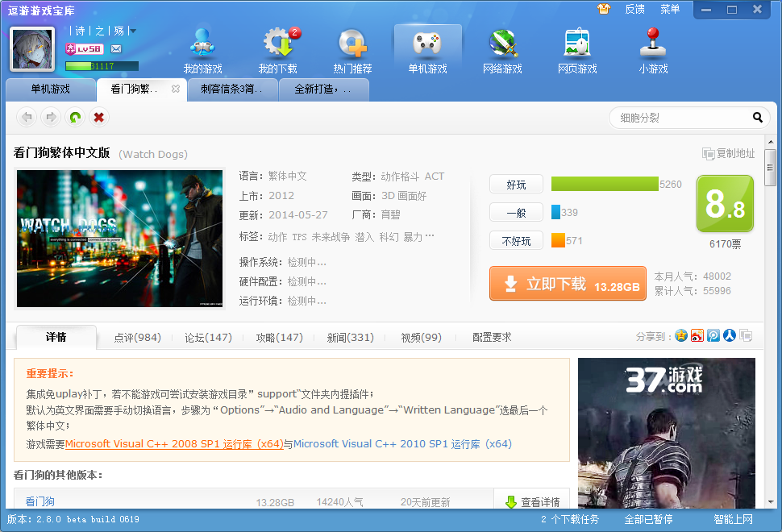Open the 论坛(147) forum tab
Viewport: 782px width, 532px height.
[x=209, y=338]
